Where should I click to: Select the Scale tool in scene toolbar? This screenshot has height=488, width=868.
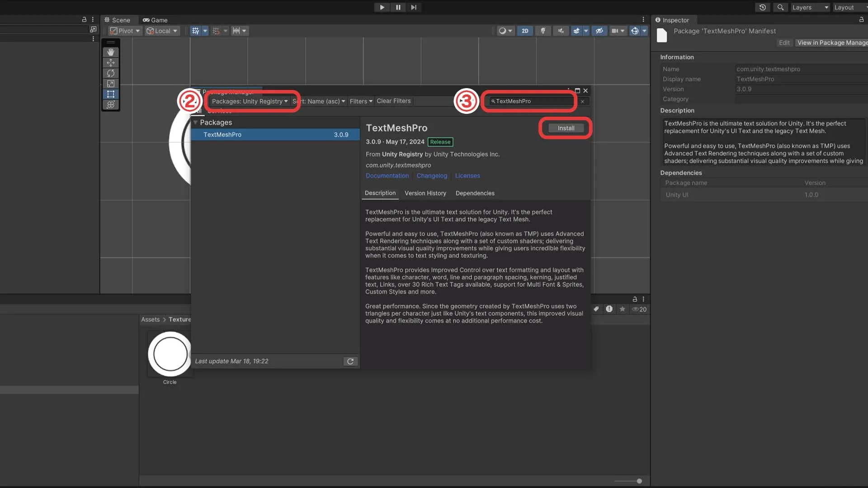click(111, 84)
